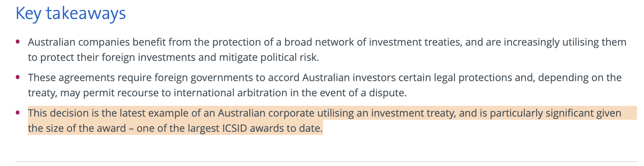Click the bullet dot before "Australian companies benefit"
This screenshot has height=166, width=644.
pos(18,41)
